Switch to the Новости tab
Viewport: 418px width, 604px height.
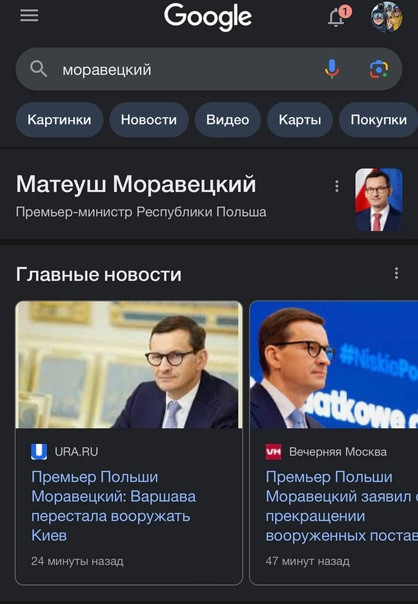(x=149, y=120)
